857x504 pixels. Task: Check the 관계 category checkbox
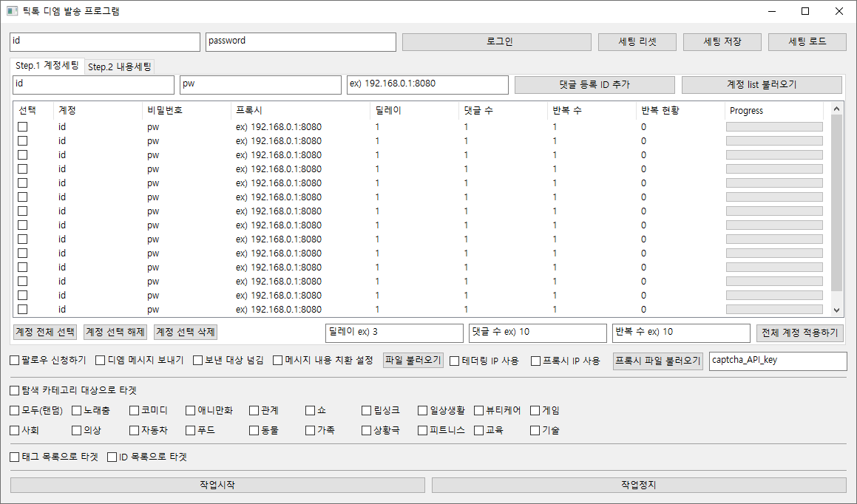coord(254,411)
